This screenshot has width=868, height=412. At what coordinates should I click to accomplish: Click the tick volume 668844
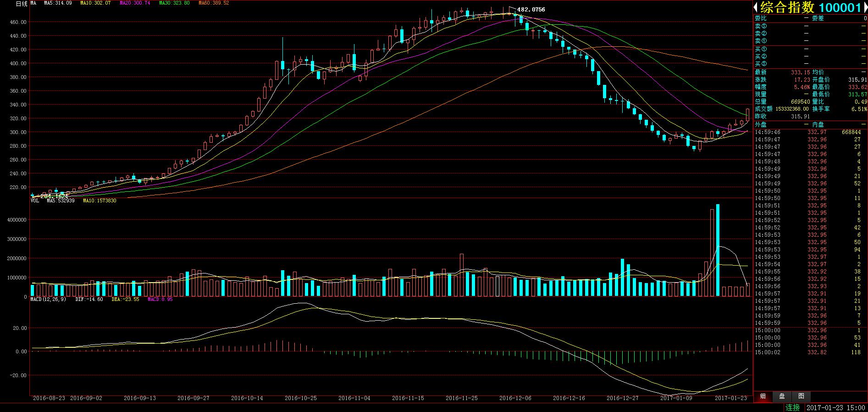click(851, 132)
